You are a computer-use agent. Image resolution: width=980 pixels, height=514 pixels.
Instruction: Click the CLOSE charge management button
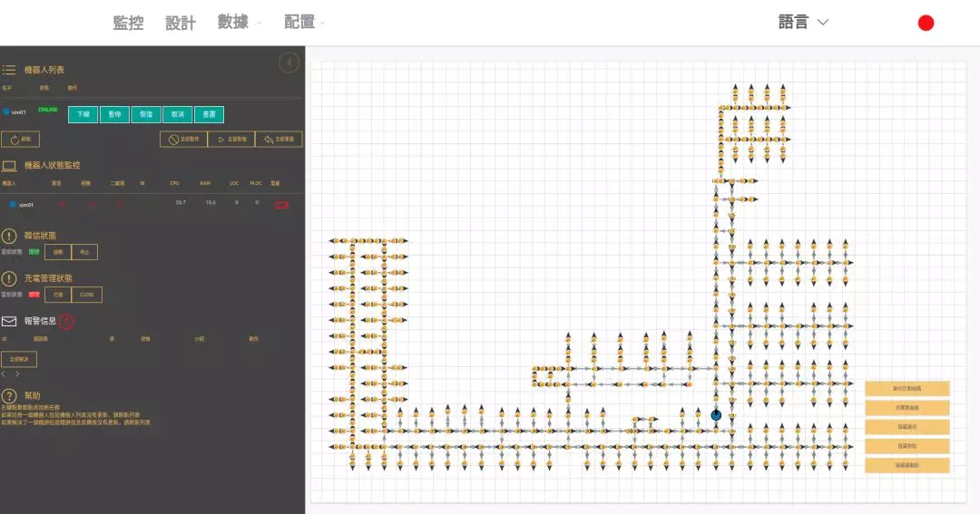click(87, 295)
